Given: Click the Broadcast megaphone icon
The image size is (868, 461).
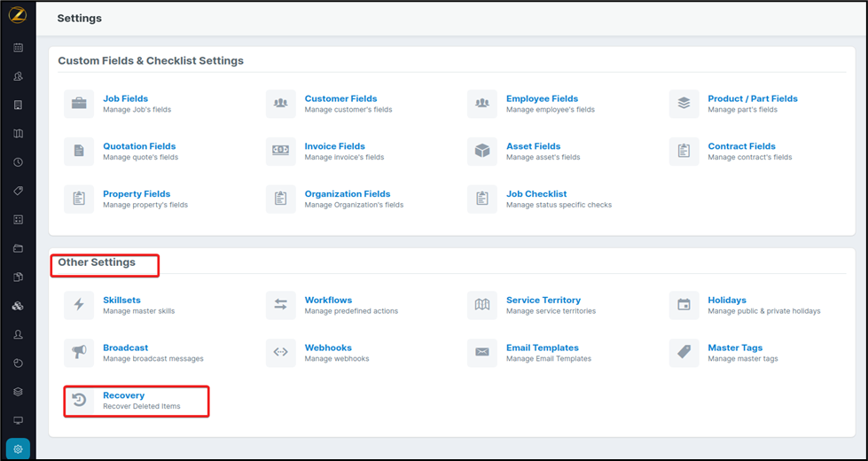Looking at the screenshot, I should [79, 353].
